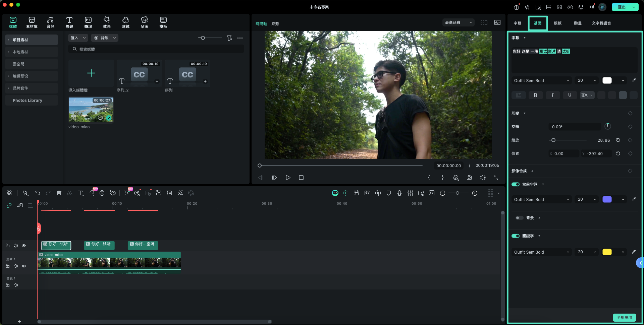This screenshot has height=325, width=644.
Task: Open the 貼圖 stickers panel
Action: coord(144,22)
